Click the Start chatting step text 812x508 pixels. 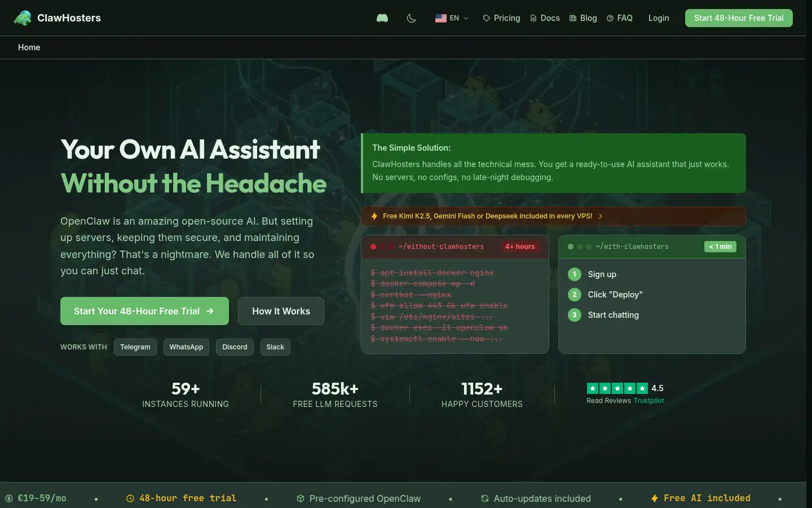pyautogui.click(x=613, y=315)
